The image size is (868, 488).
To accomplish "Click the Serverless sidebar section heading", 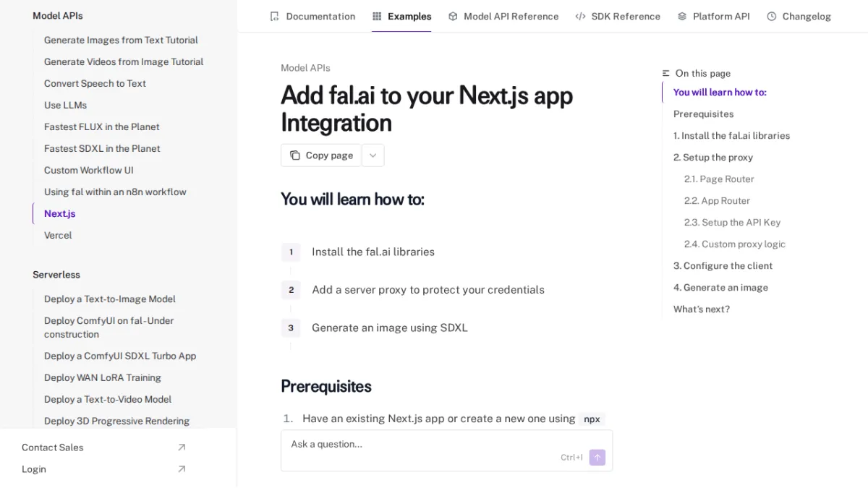I will click(56, 275).
